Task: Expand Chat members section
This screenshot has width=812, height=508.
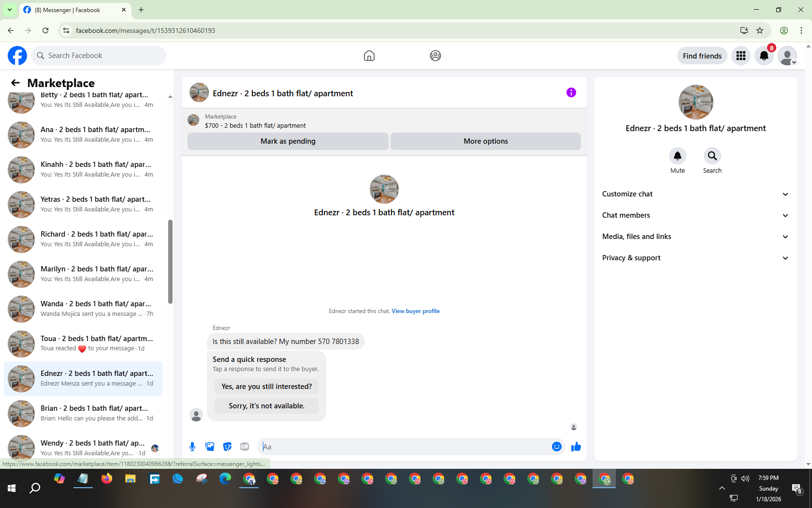Action: pos(696,215)
